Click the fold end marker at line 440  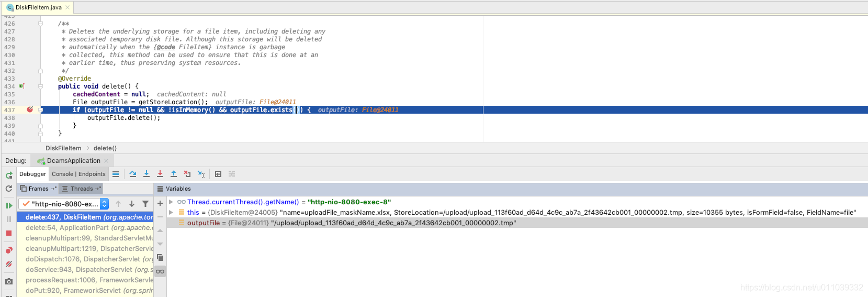coord(40,134)
